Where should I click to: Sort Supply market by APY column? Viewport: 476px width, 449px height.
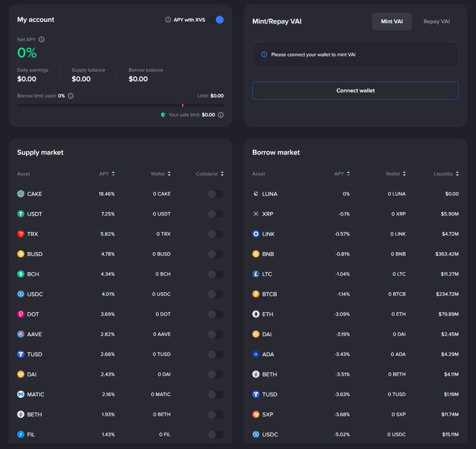tap(107, 174)
